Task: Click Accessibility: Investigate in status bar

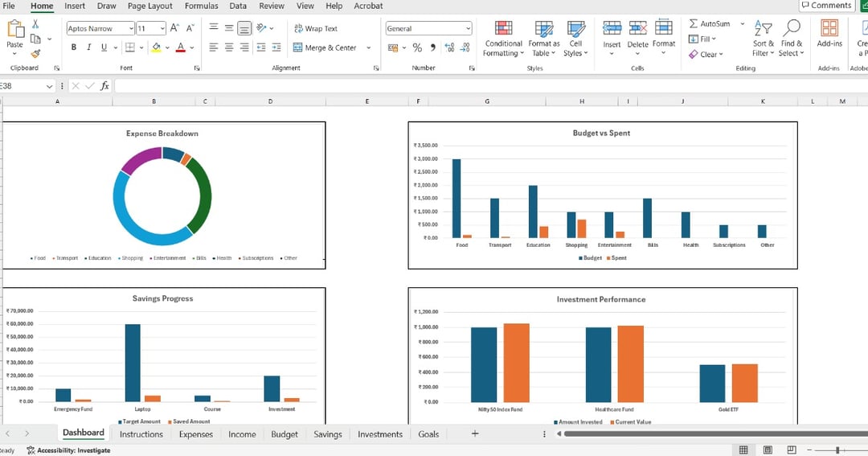Action: point(68,450)
